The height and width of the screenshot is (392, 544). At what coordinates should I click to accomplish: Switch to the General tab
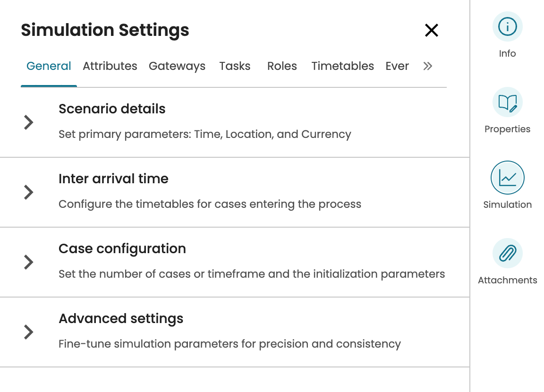[x=49, y=66]
